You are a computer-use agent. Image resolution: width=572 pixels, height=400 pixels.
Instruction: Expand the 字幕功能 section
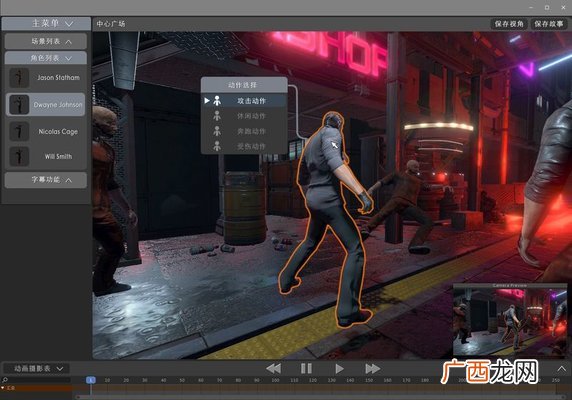pyautogui.click(x=46, y=180)
